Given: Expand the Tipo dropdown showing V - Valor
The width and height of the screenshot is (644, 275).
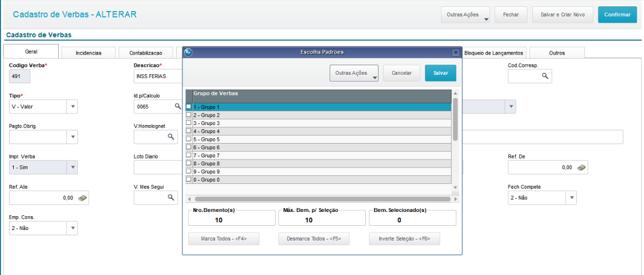Looking at the screenshot, I should pos(73,107).
